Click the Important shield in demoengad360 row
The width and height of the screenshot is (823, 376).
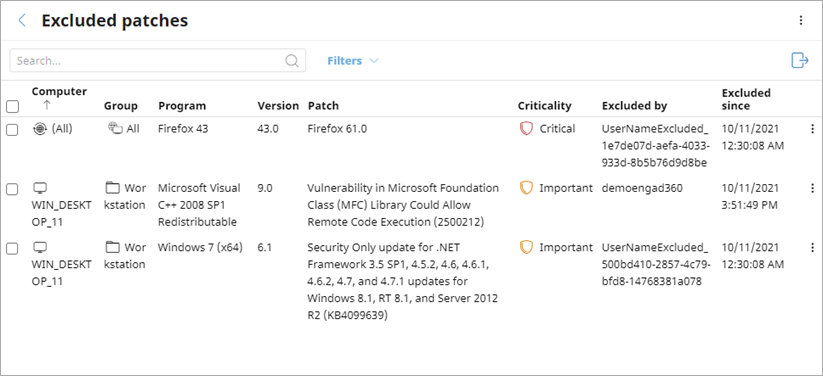[526, 188]
